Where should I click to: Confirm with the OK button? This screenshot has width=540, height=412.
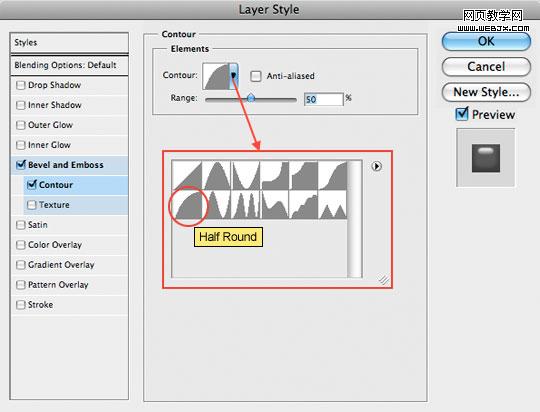486,41
